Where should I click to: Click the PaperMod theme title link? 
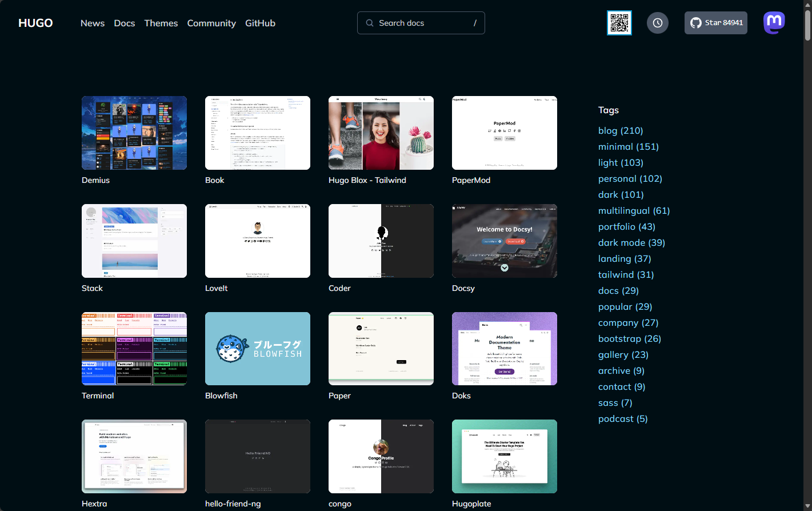coord(471,180)
